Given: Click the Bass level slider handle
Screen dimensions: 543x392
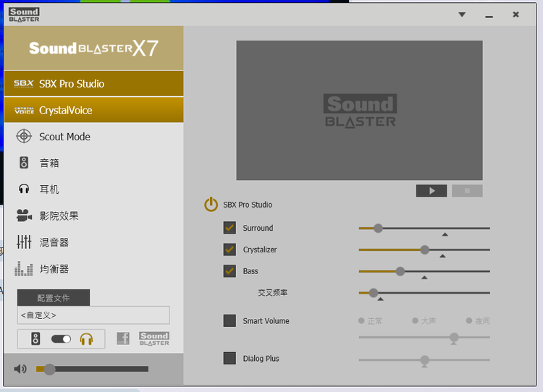Looking at the screenshot, I should (x=400, y=271).
